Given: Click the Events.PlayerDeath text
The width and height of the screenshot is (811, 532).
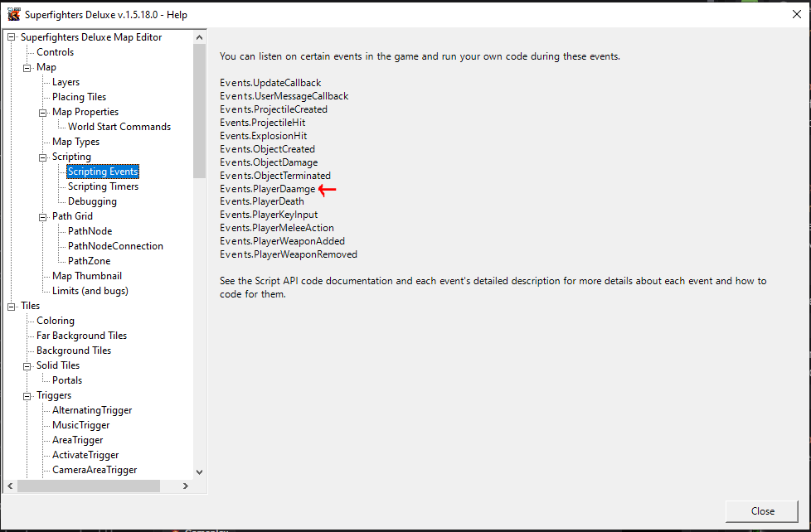Looking at the screenshot, I should [x=262, y=201].
